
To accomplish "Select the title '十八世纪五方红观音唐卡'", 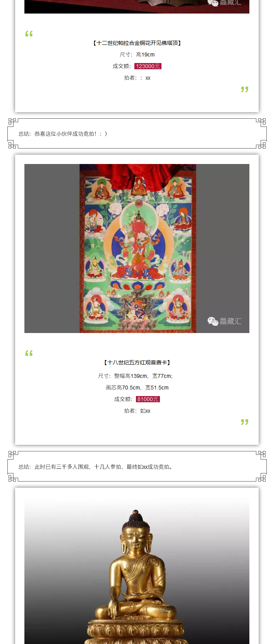I will point(137,362).
